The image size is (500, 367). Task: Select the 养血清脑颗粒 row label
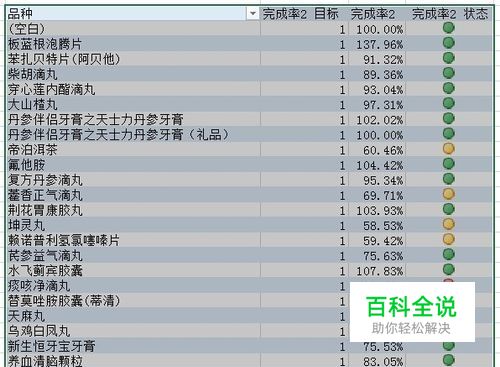coord(45,361)
